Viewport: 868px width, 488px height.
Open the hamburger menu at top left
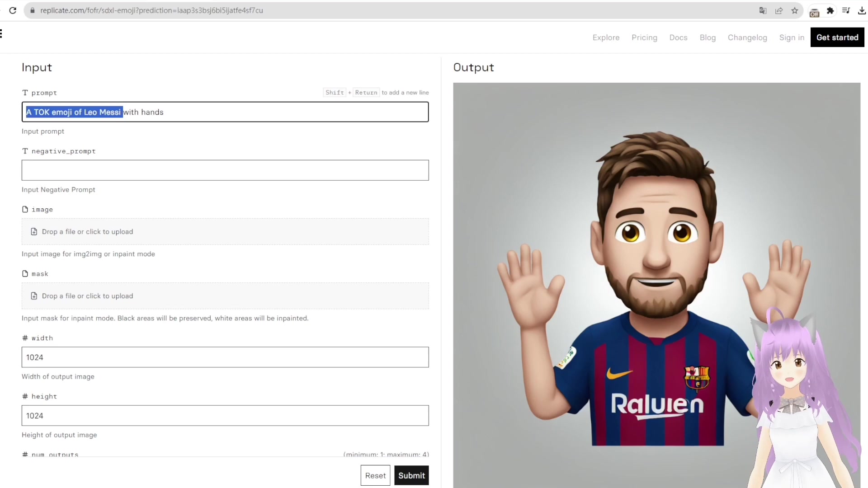[1, 33]
